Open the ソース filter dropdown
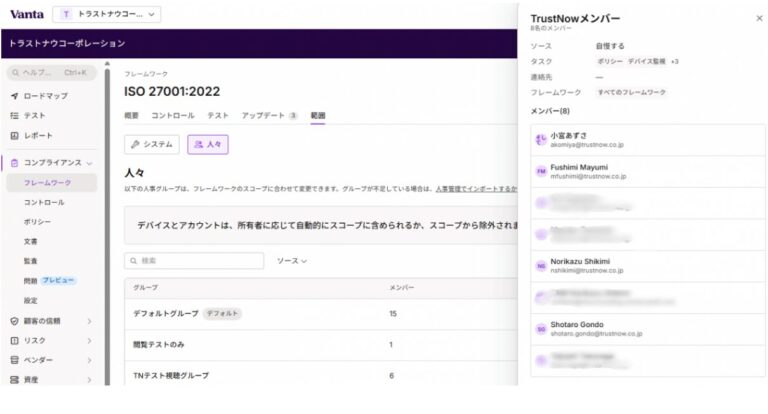 pyautogui.click(x=292, y=261)
